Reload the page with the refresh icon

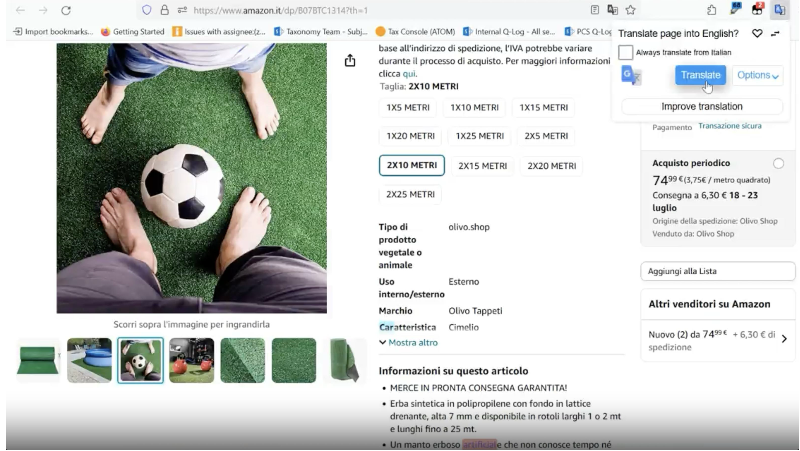[x=66, y=10]
